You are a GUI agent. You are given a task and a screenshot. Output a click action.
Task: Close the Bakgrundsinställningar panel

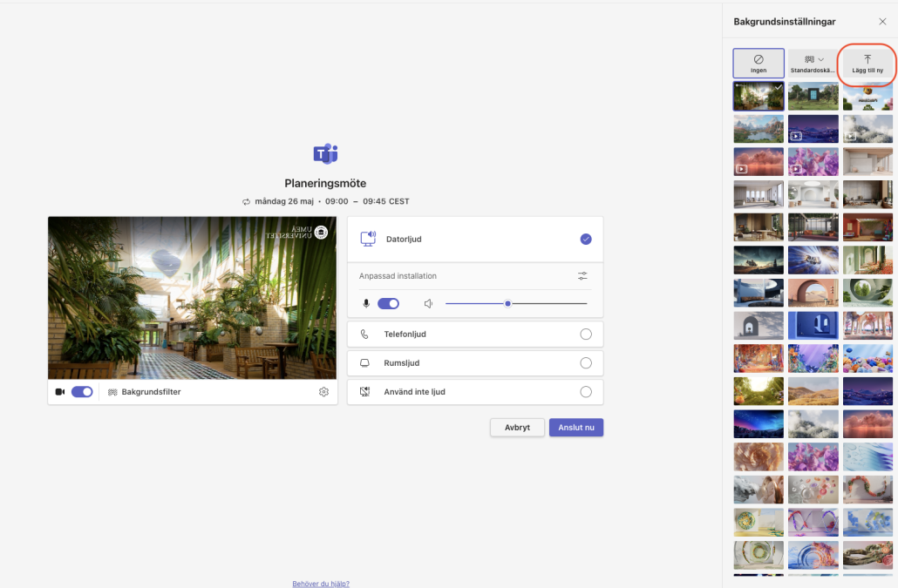pyautogui.click(x=882, y=22)
